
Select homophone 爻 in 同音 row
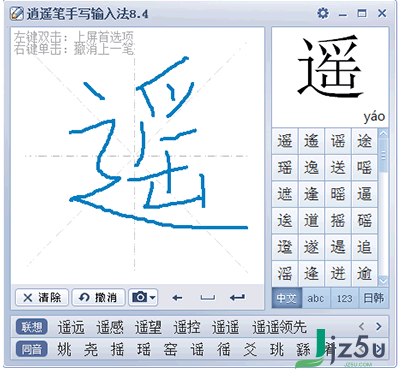(x=250, y=350)
